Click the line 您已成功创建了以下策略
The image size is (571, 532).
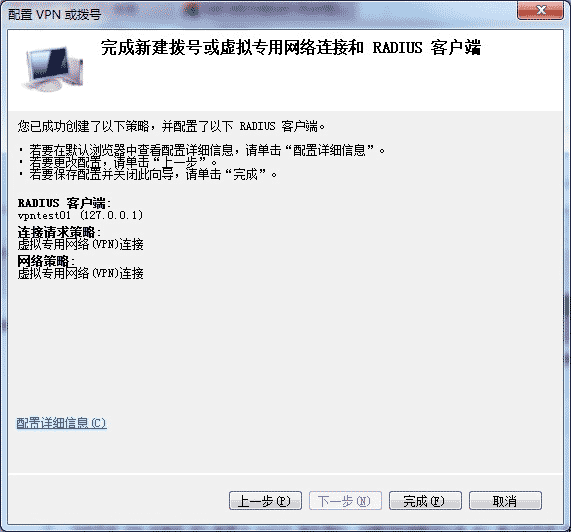(171, 126)
